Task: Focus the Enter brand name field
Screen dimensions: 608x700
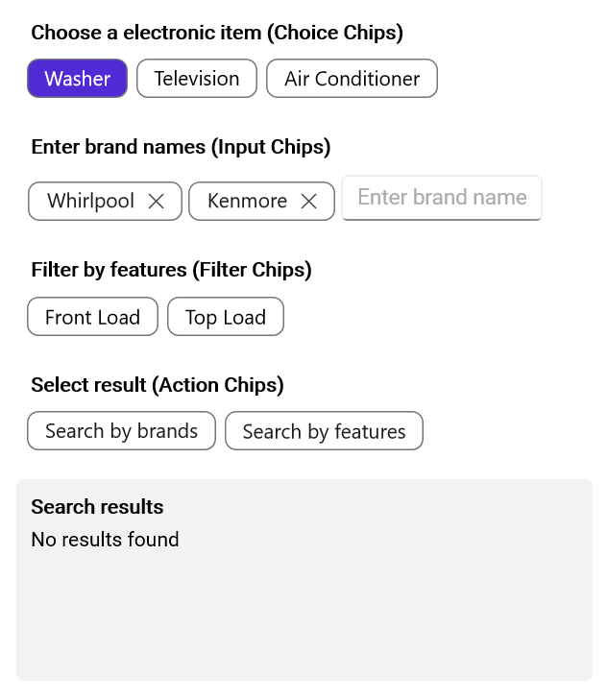Action: click(x=442, y=198)
